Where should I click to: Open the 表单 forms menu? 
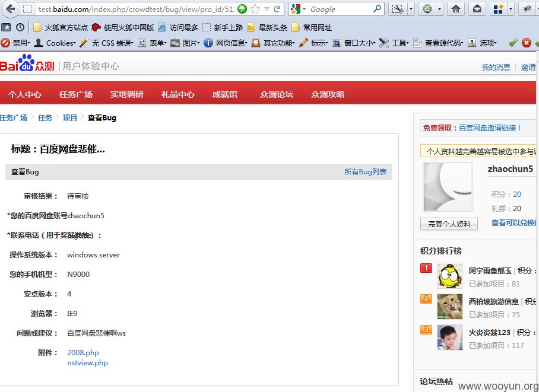click(152, 43)
